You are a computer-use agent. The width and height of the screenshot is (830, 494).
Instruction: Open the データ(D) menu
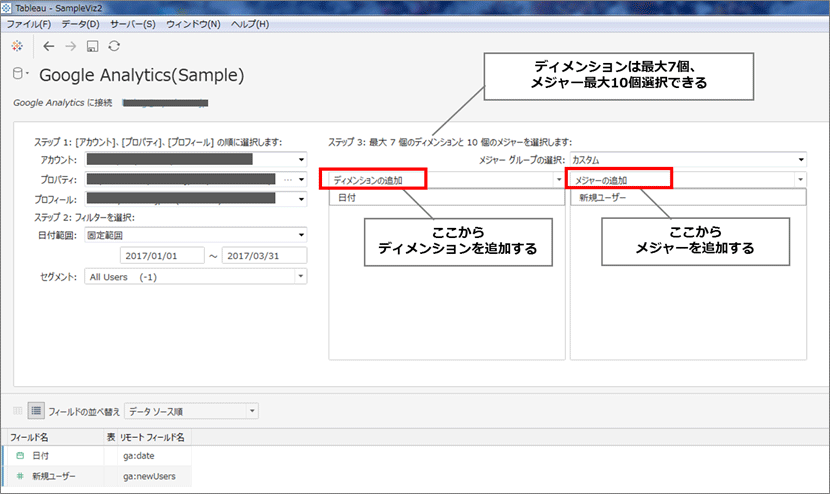tap(80, 24)
